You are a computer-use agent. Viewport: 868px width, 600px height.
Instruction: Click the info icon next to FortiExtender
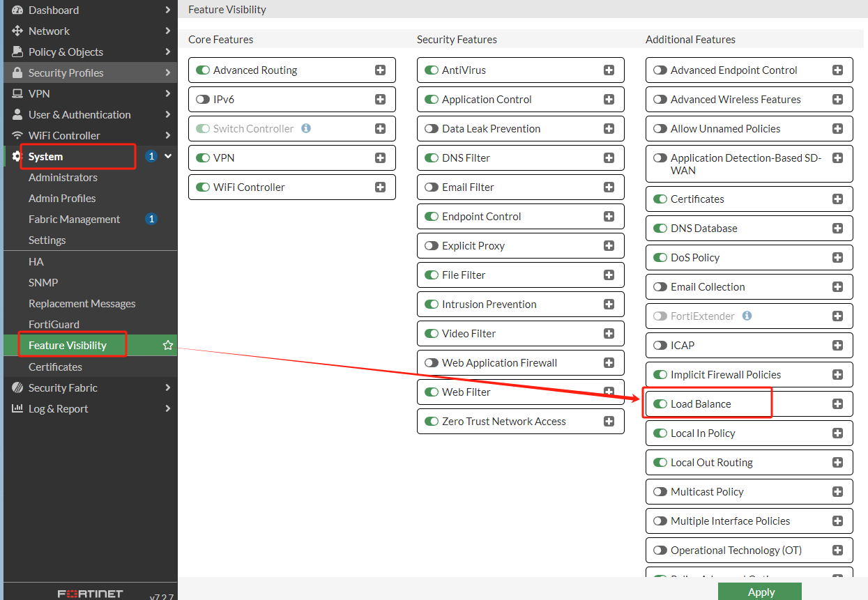click(747, 316)
